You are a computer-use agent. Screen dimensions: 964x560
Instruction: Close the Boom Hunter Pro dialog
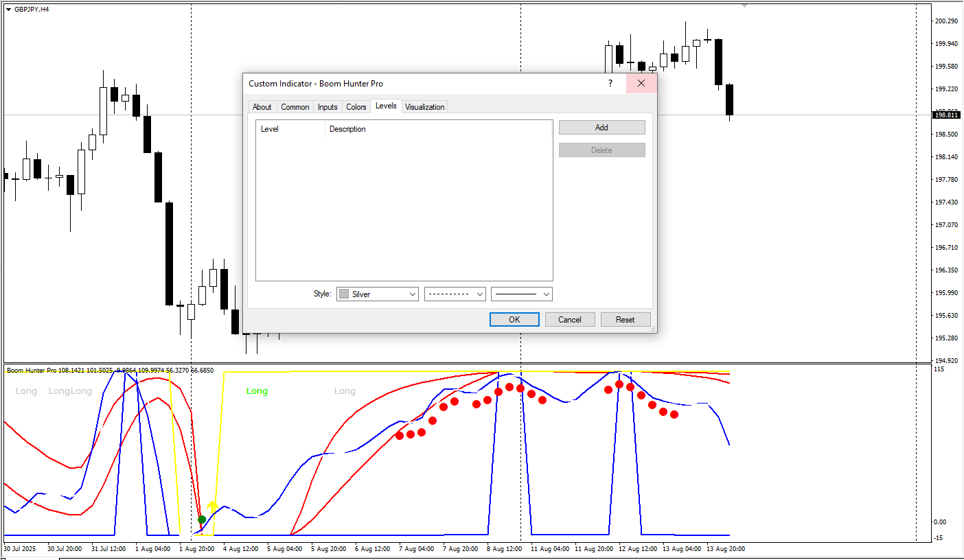click(x=641, y=84)
